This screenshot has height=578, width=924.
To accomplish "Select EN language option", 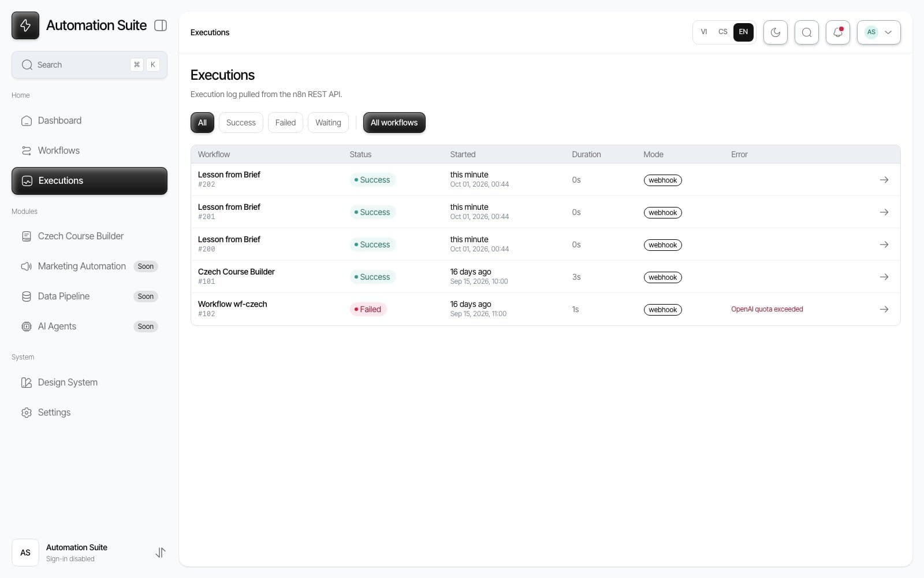I will pyautogui.click(x=743, y=32).
